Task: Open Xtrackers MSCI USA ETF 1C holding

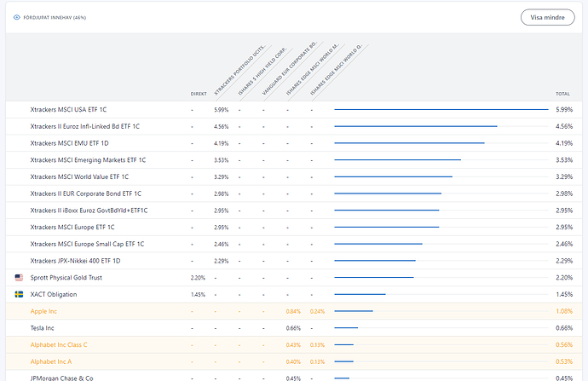Action: [68, 109]
